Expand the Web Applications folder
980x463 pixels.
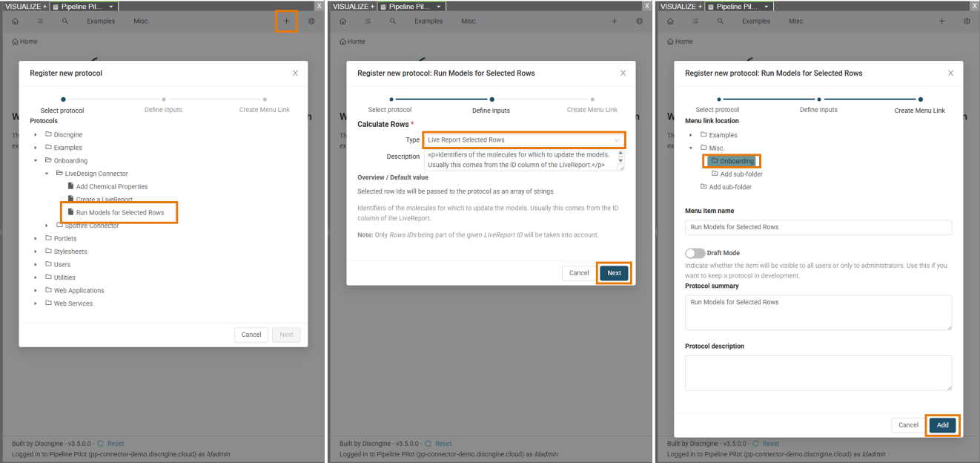click(35, 290)
